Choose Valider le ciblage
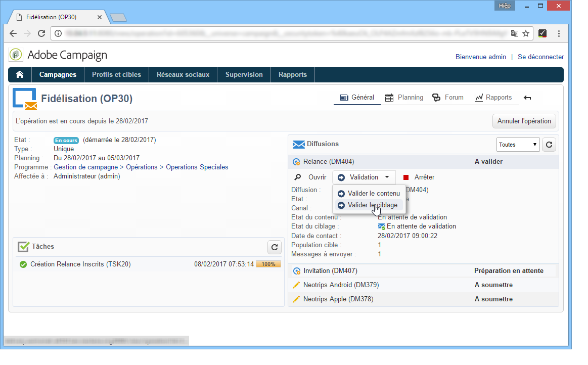The height and width of the screenshot is (365, 588). (369, 205)
